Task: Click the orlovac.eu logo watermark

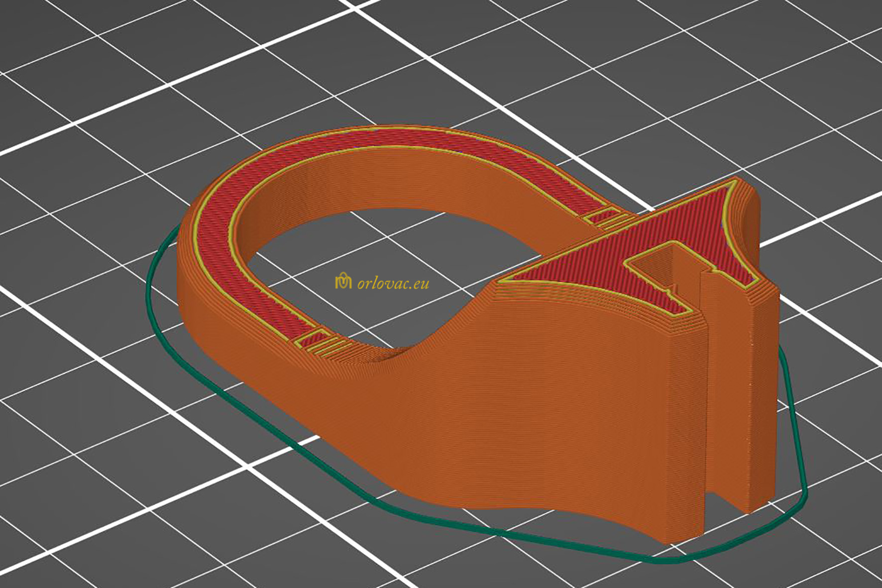Action: pos(344,282)
